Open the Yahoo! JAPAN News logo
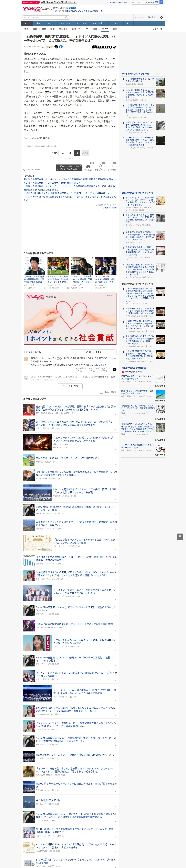 [37, 9]
